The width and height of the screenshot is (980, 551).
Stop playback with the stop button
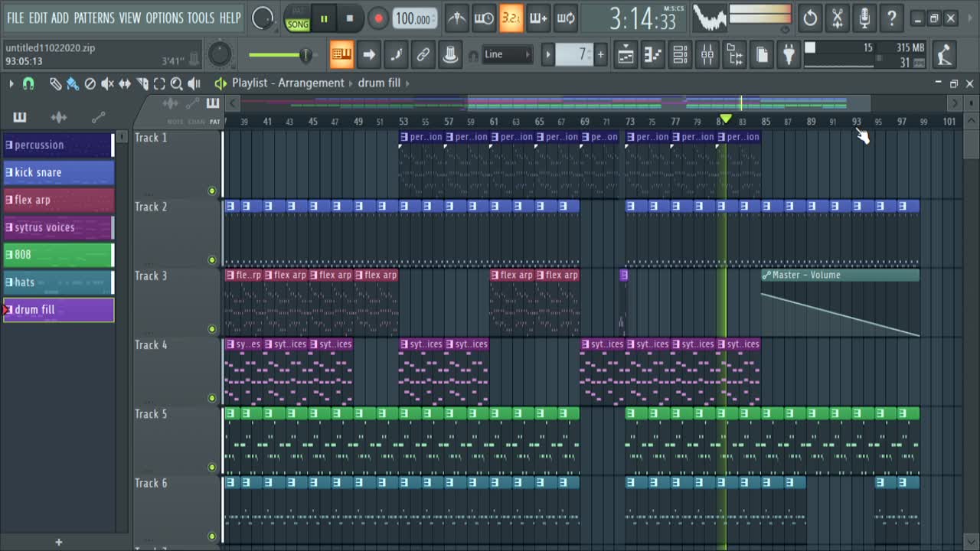tap(350, 18)
